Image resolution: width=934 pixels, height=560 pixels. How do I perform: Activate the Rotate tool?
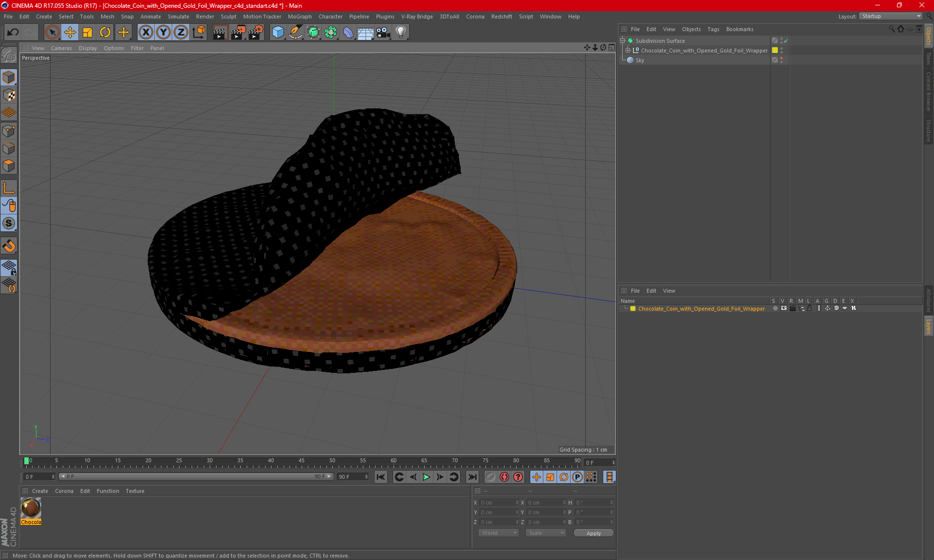[105, 32]
